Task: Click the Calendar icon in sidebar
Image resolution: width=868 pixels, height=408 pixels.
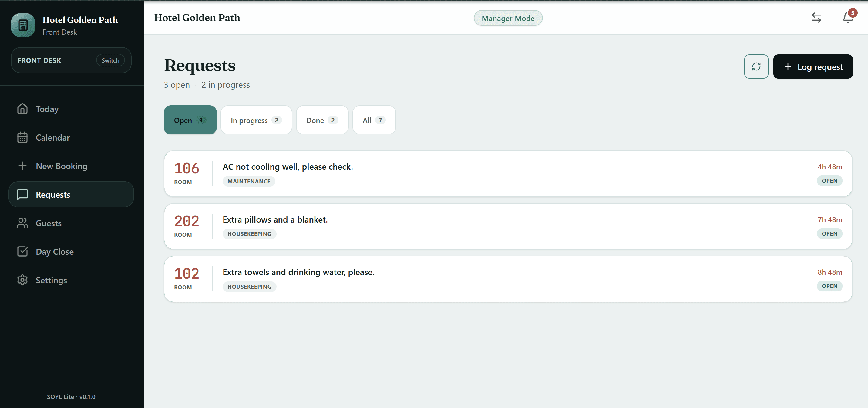Action: click(22, 137)
